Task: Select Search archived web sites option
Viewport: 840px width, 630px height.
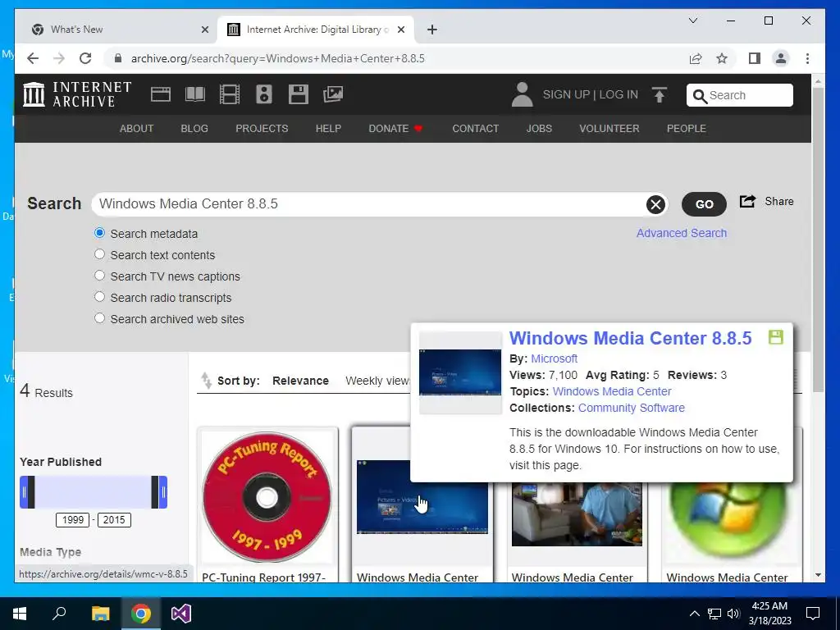Action: (99, 318)
